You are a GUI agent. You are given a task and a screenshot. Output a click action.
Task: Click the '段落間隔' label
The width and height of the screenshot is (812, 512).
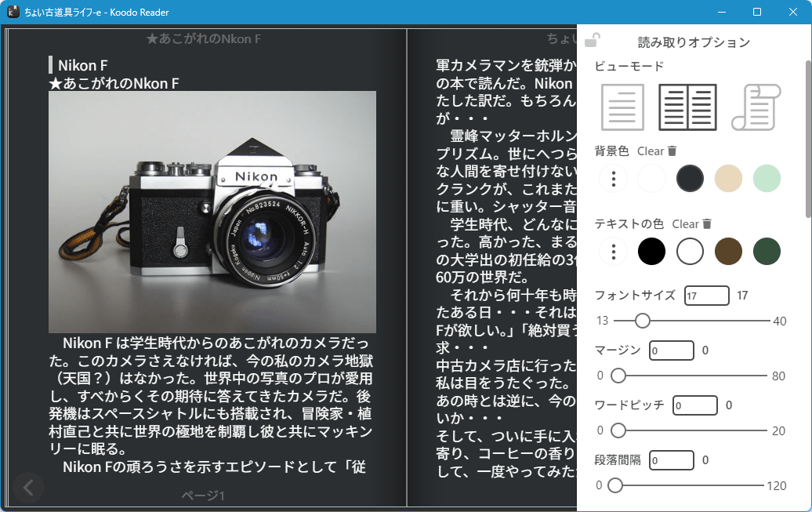(618, 460)
